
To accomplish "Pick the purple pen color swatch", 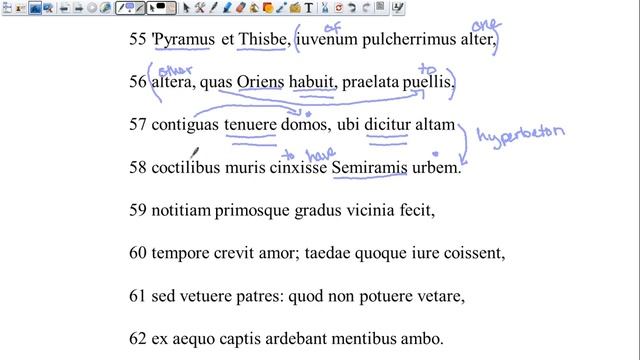I will 130,7.
